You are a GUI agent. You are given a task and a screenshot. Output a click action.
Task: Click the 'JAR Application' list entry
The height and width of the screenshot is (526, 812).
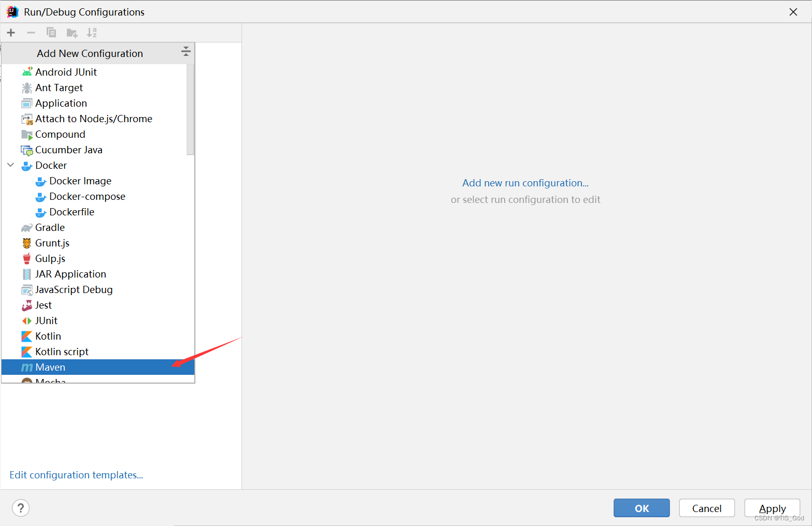98,274
